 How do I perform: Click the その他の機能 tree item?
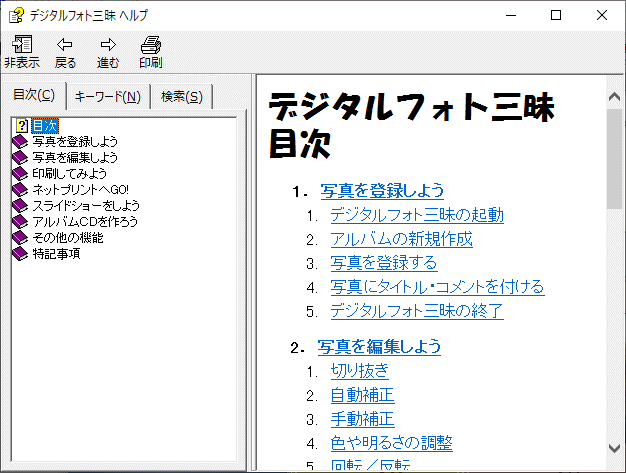pos(67,238)
